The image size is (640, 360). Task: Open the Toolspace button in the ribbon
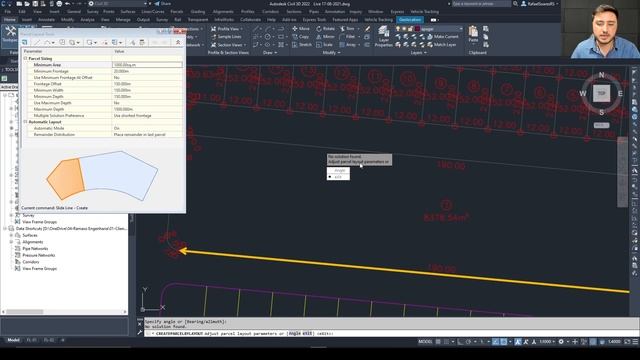pos(9,35)
